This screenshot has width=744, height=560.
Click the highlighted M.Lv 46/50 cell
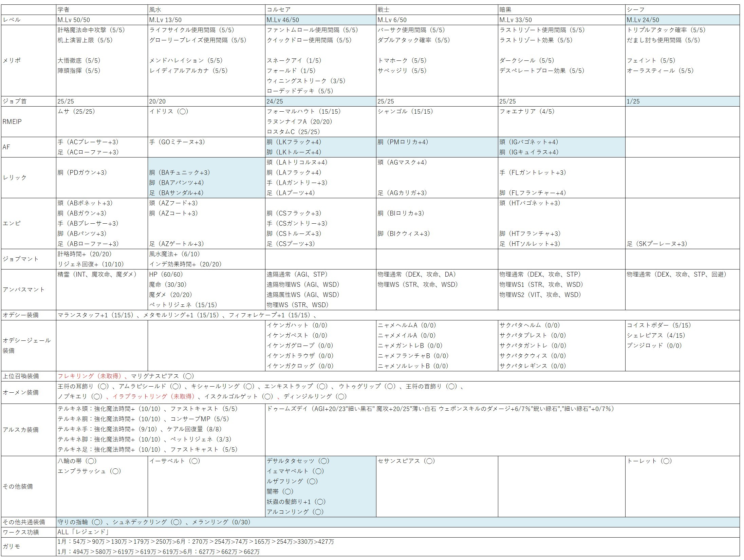[x=283, y=20]
